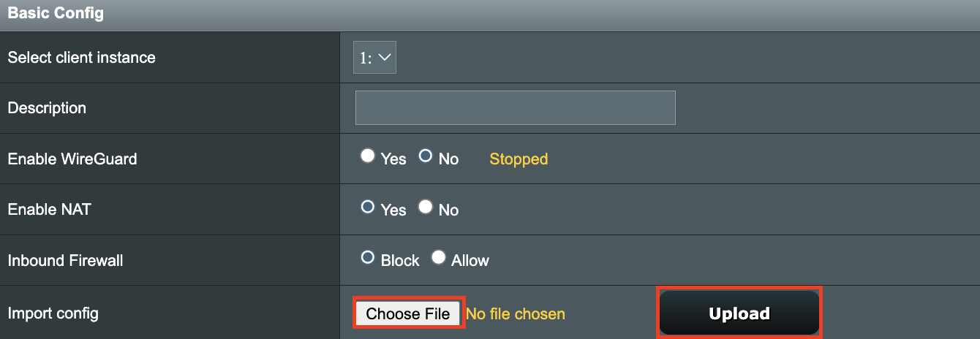Click the Upload button
Screen dimensions: 980x339
[x=739, y=313]
